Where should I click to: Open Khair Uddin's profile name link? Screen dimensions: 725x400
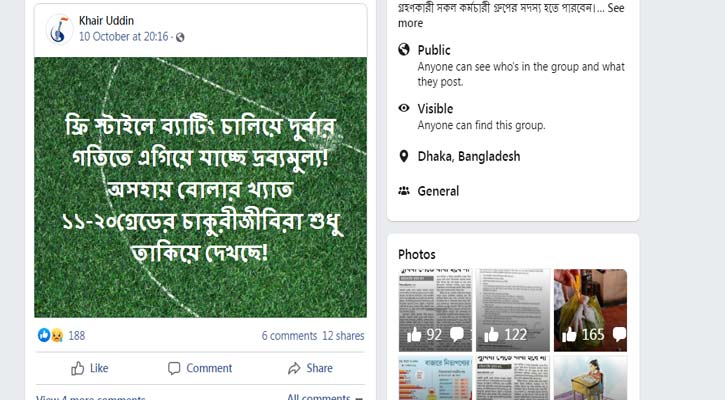point(106,21)
